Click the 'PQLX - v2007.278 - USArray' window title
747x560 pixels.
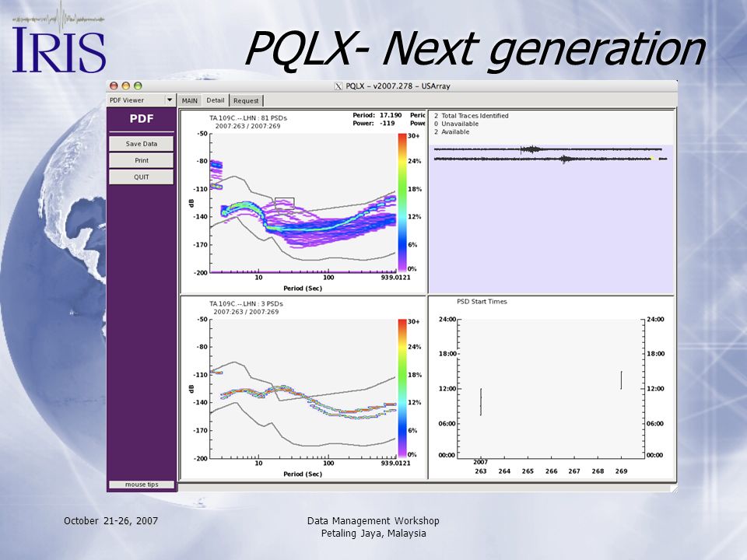(398, 86)
